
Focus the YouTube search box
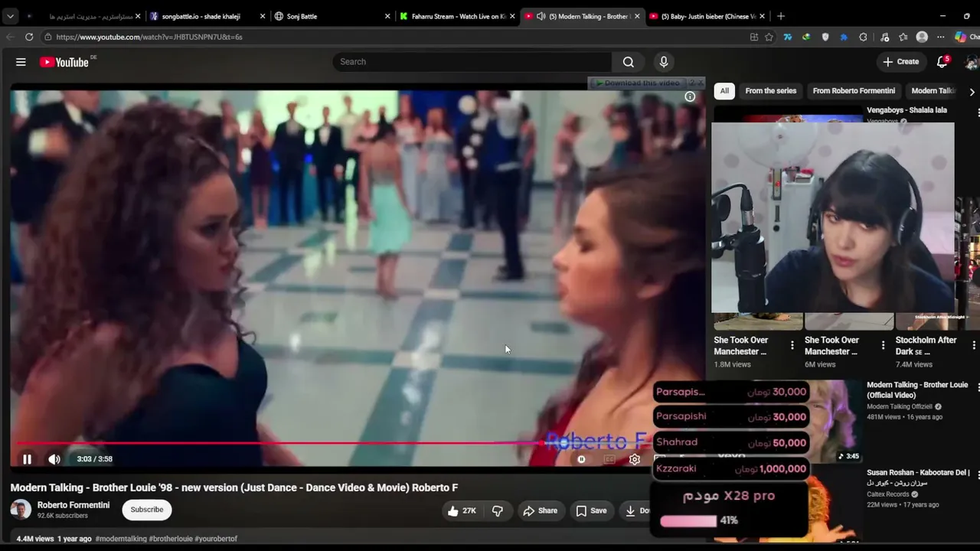pyautogui.click(x=472, y=62)
